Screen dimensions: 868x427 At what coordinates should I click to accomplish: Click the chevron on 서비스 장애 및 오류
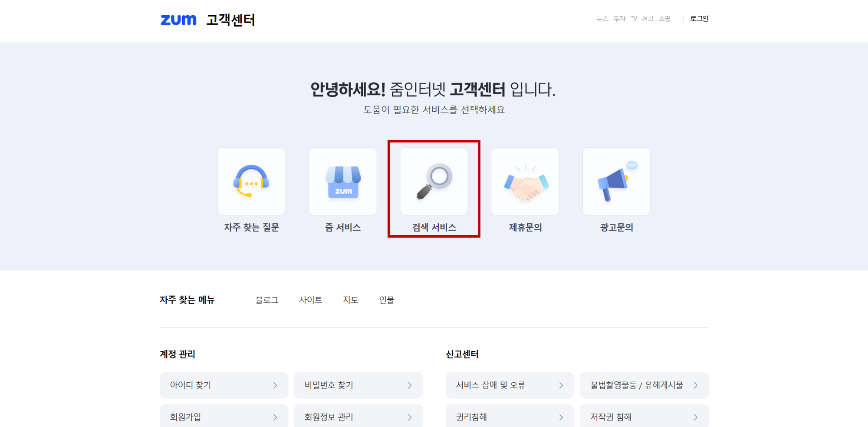click(561, 385)
